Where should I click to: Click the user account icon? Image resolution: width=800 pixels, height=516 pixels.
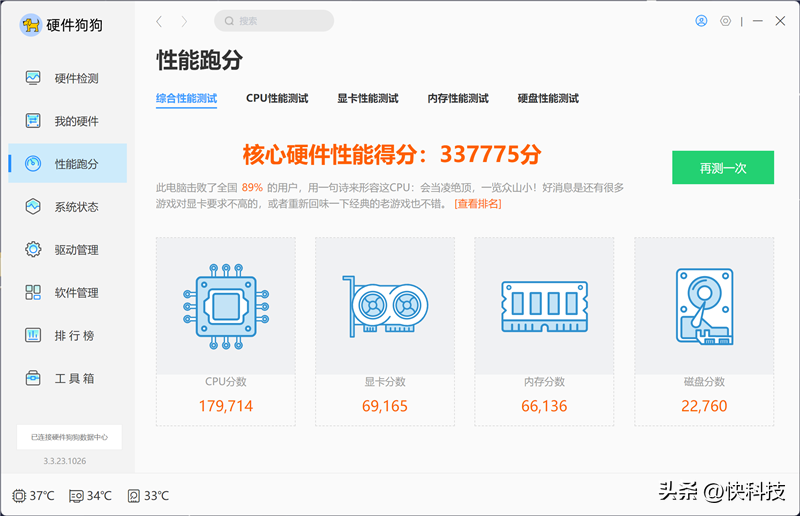pyautogui.click(x=702, y=21)
